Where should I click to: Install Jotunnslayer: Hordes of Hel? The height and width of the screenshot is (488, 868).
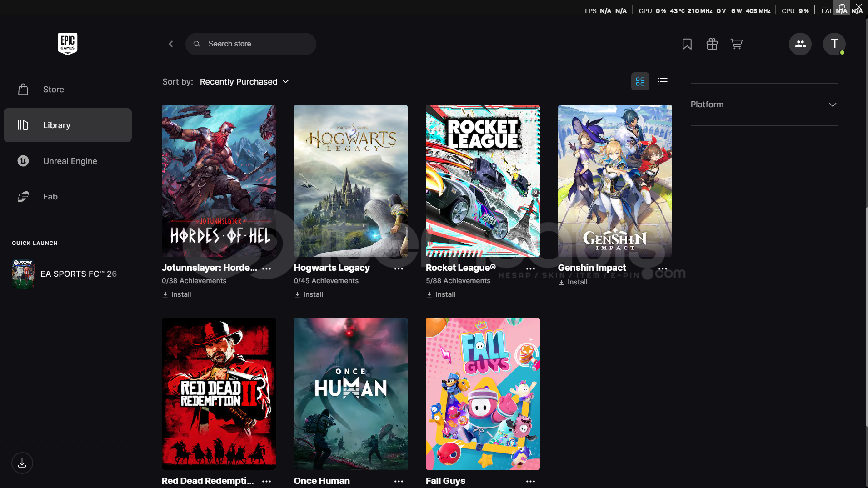tap(177, 294)
